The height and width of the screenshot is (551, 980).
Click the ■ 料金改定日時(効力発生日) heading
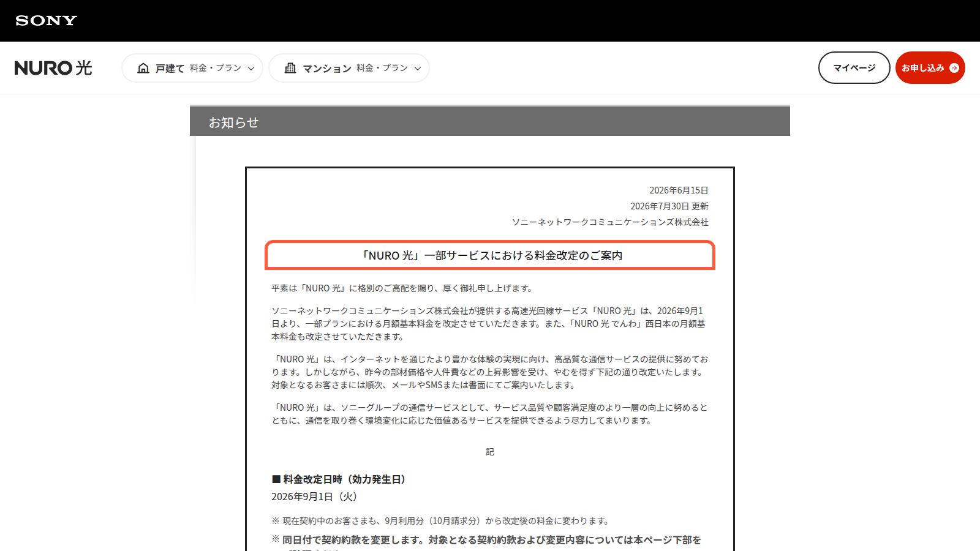tap(341, 479)
